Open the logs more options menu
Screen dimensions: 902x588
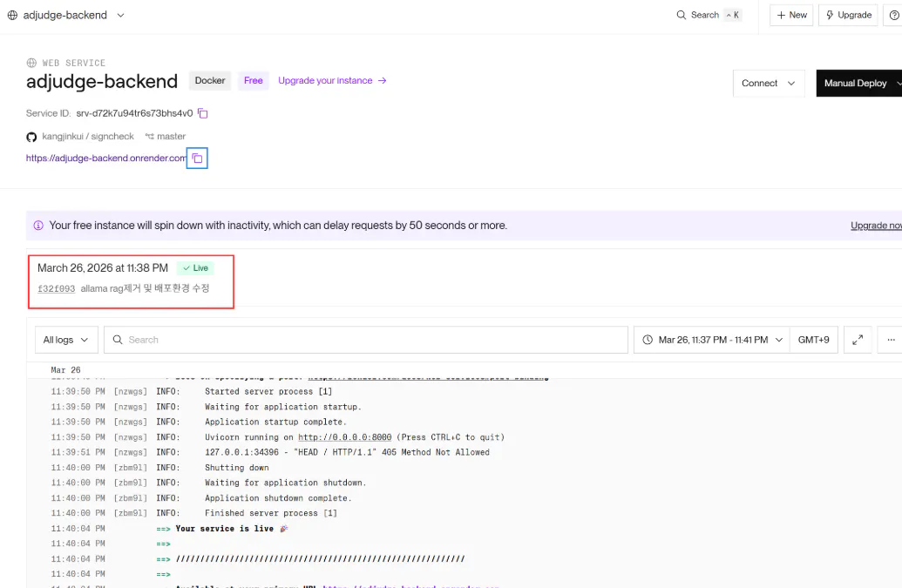pos(891,340)
